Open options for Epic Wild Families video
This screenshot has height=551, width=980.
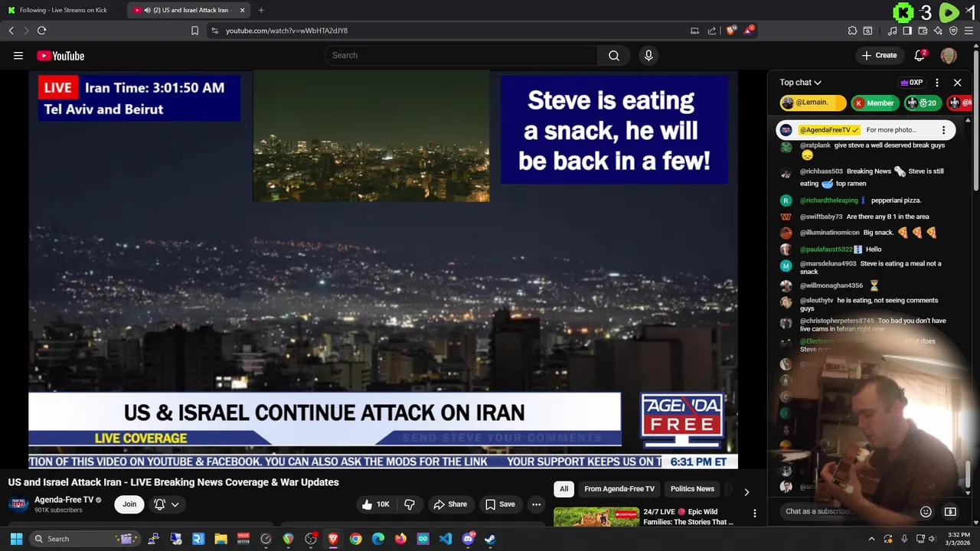point(754,514)
